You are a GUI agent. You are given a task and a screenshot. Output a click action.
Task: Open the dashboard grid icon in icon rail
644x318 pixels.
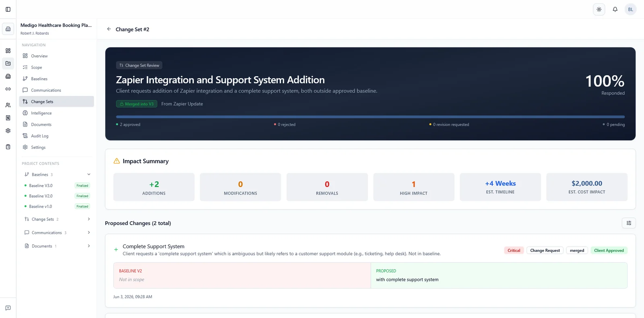click(8, 51)
